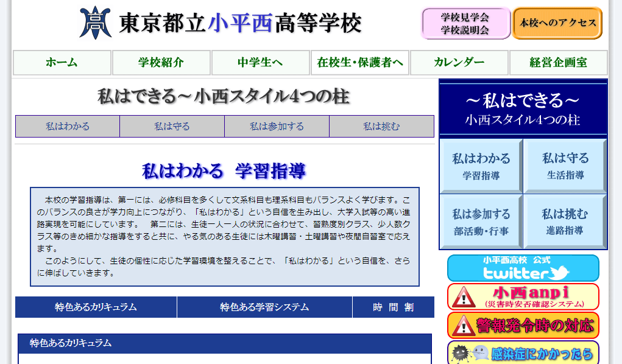Screen dimensions: 622x364
Task: Click the 学校見学会 学校説明会 button
Action: (x=465, y=23)
